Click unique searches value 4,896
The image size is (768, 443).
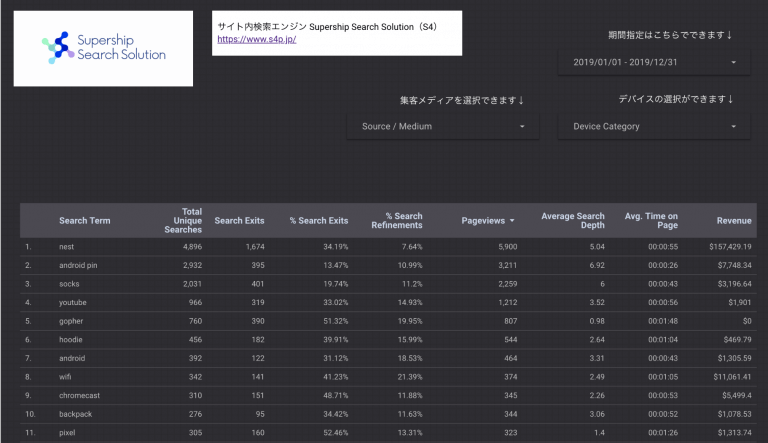pos(192,246)
